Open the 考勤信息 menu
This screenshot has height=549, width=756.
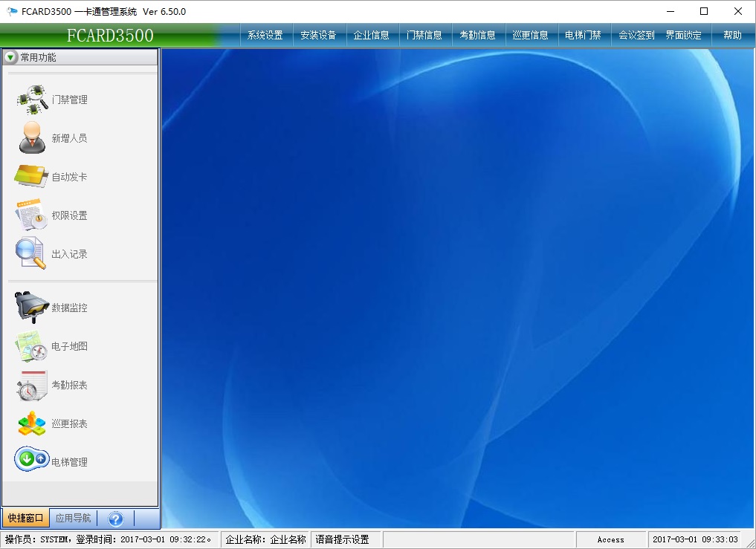coord(477,35)
